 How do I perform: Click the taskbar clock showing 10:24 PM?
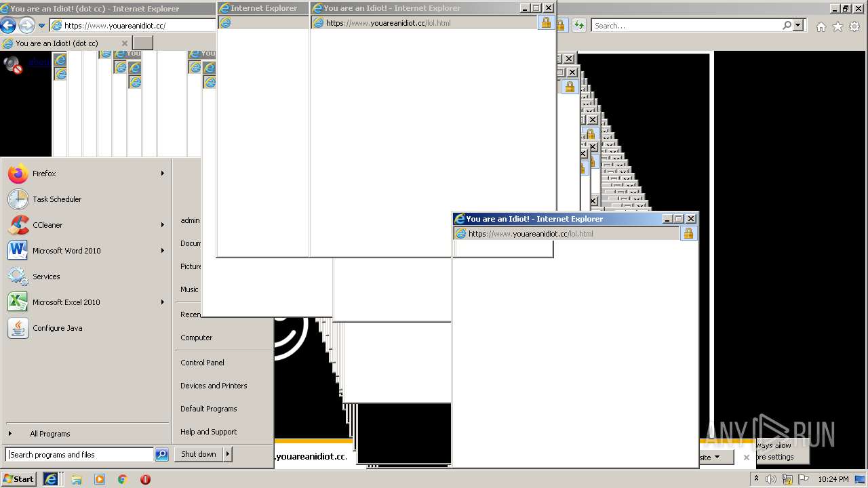coord(833,479)
